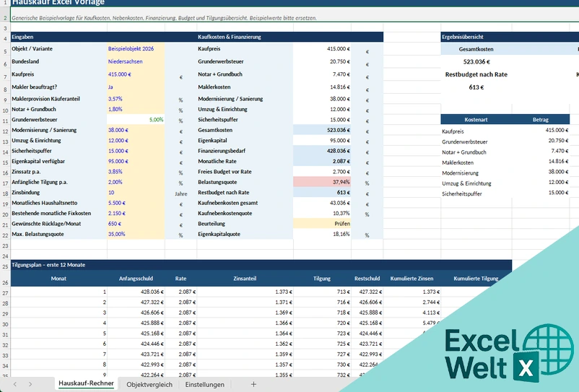Click the Tilgungsplan – erste 12 Monate header
579x392 pixels.
click(48, 265)
